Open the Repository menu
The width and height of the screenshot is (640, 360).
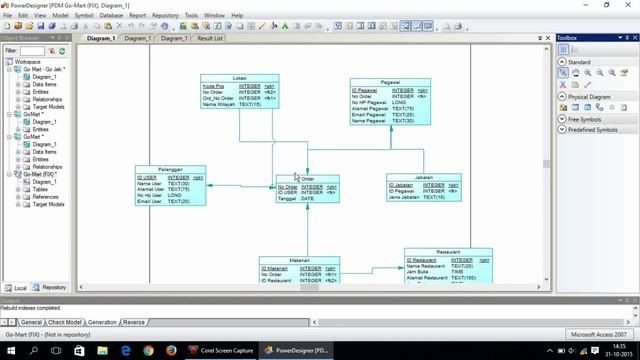pos(165,15)
